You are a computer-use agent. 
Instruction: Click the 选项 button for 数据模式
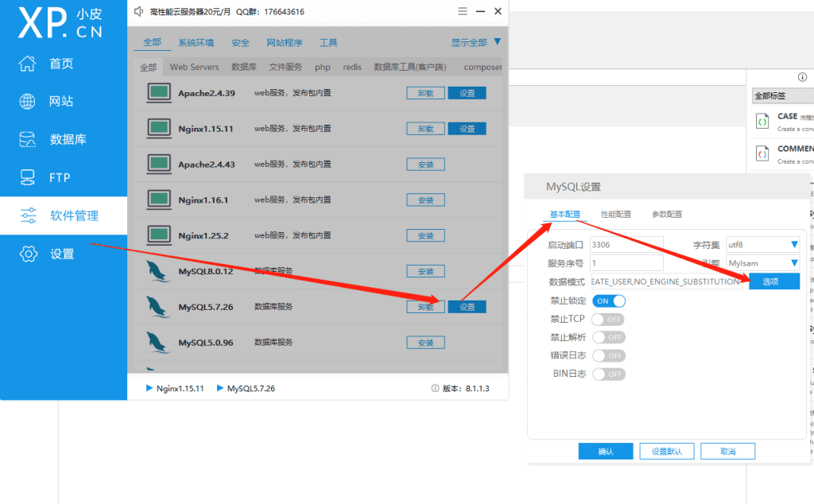(x=774, y=281)
